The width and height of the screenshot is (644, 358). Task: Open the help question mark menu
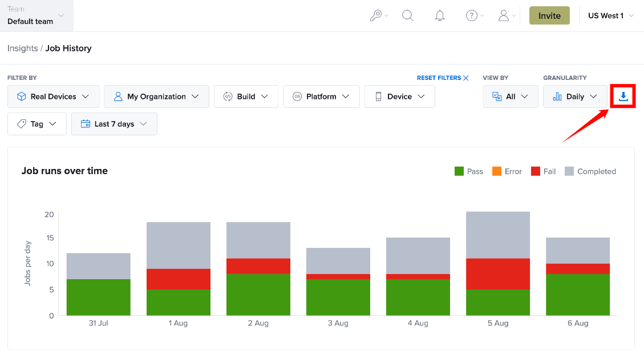475,15
